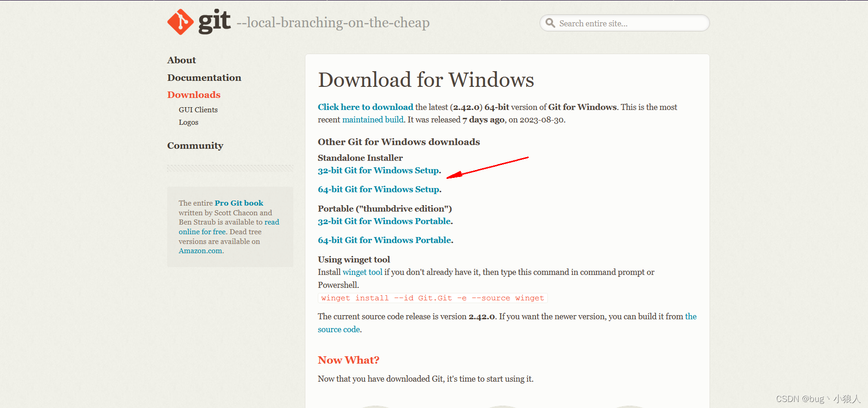Click the "Click here to download" link
The height and width of the screenshot is (408, 868).
pos(365,107)
